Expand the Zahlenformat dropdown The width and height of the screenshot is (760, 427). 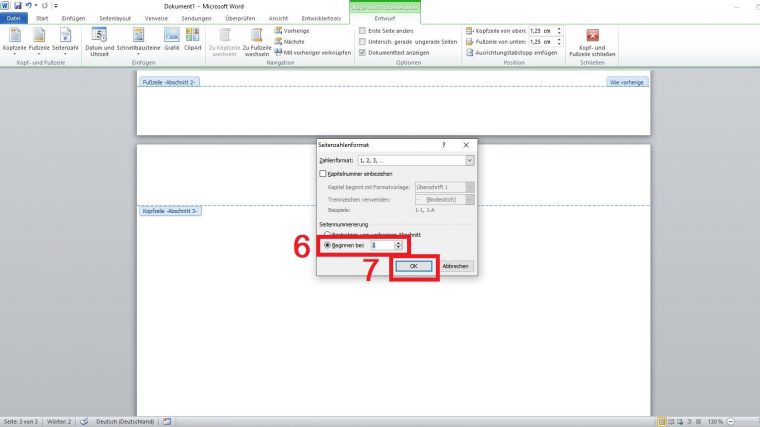(469, 160)
